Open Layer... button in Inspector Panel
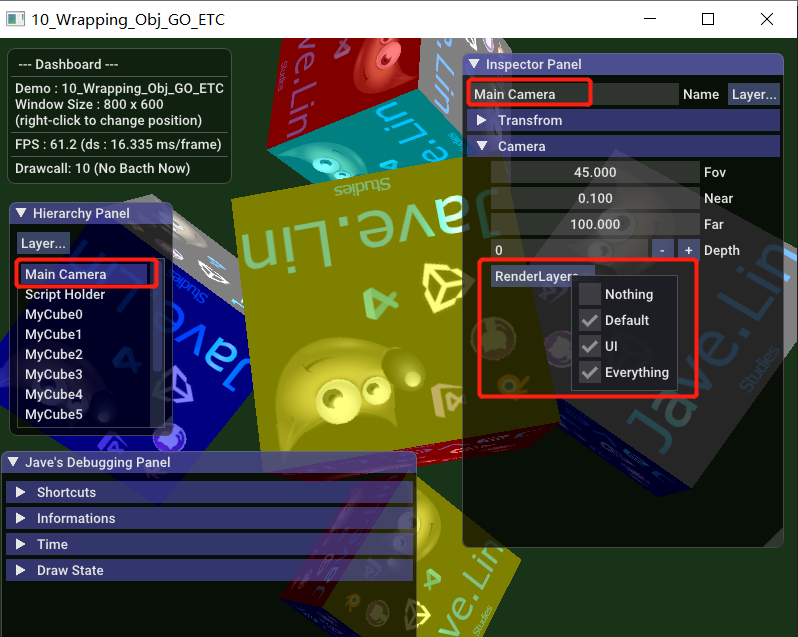798x637 pixels. [754, 94]
